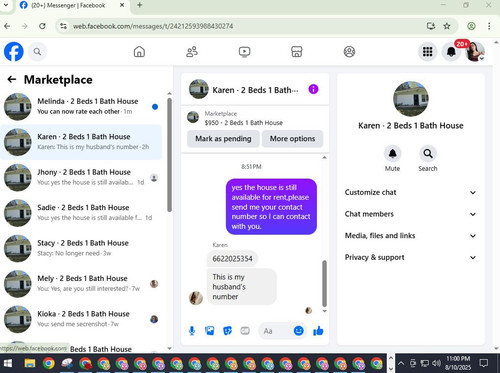Click the volume speaker tray icon
Screen dimensions: 500x373
tap(436, 363)
